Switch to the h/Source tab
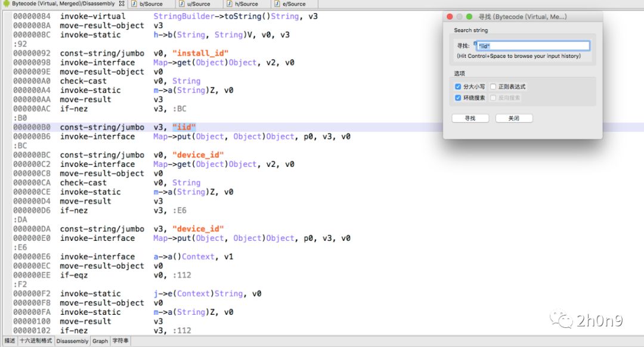Screen dimensions: 644x347 pos(246,4)
